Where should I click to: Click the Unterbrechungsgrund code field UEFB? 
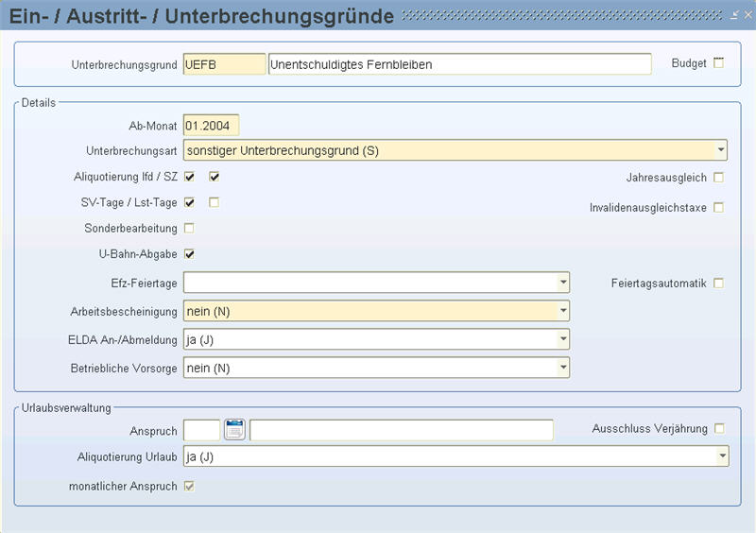pos(224,64)
